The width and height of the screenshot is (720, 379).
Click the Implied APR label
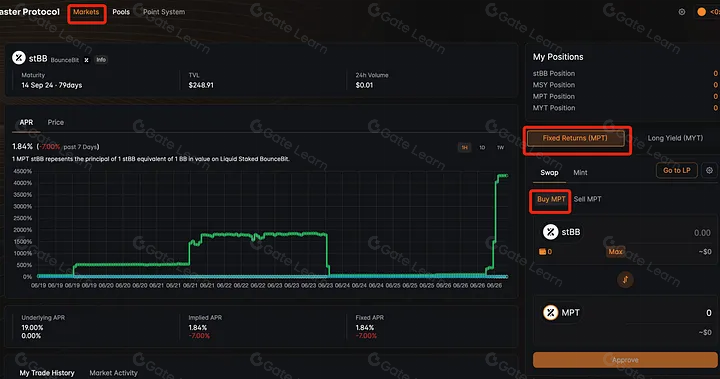[x=205, y=317]
